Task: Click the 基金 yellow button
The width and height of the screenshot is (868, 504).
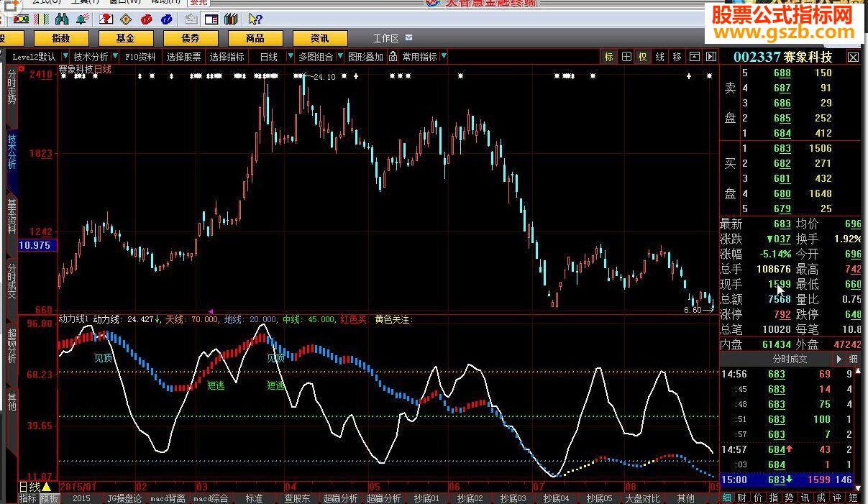Action: (126, 38)
